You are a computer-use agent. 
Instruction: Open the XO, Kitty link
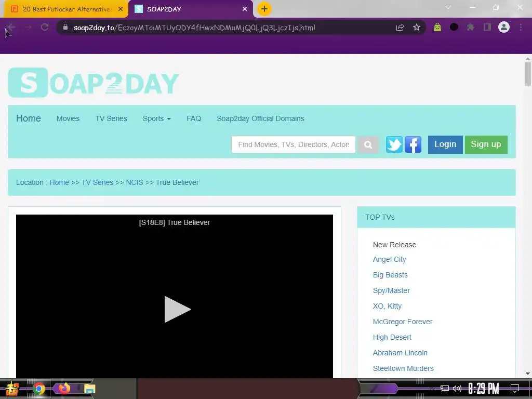(x=387, y=307)
